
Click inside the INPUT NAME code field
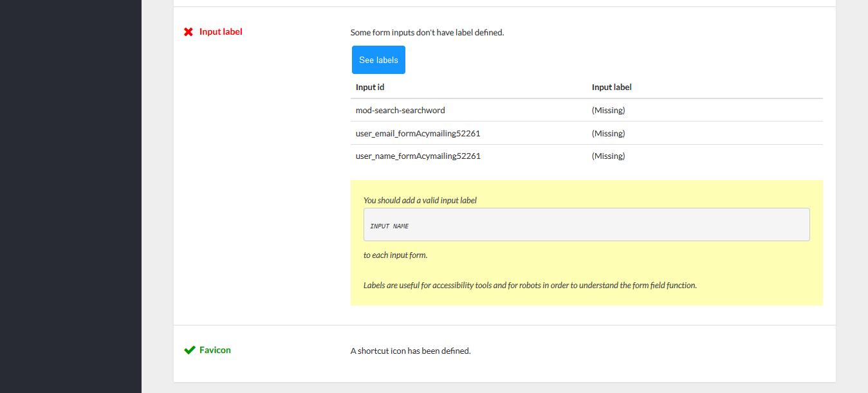point(586,224)
